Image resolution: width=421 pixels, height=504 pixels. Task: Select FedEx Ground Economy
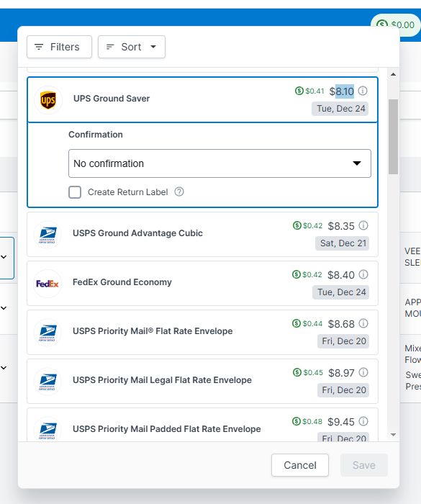pos(202,283)
